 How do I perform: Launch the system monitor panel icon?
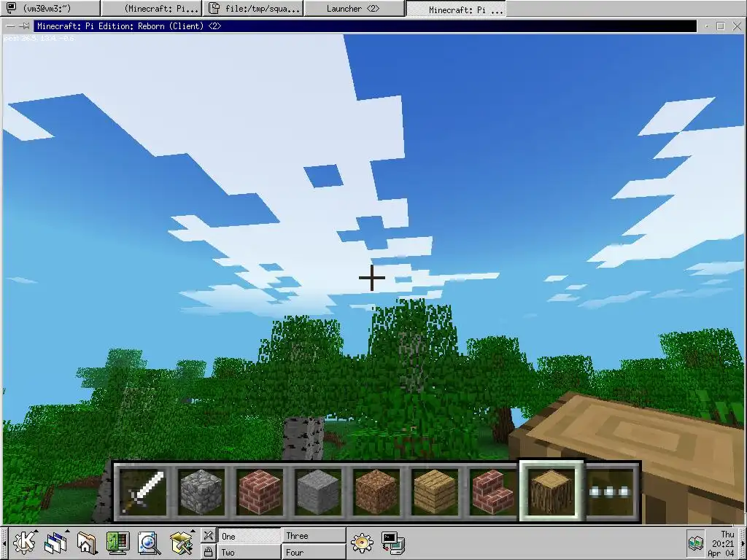pos(117,542)
